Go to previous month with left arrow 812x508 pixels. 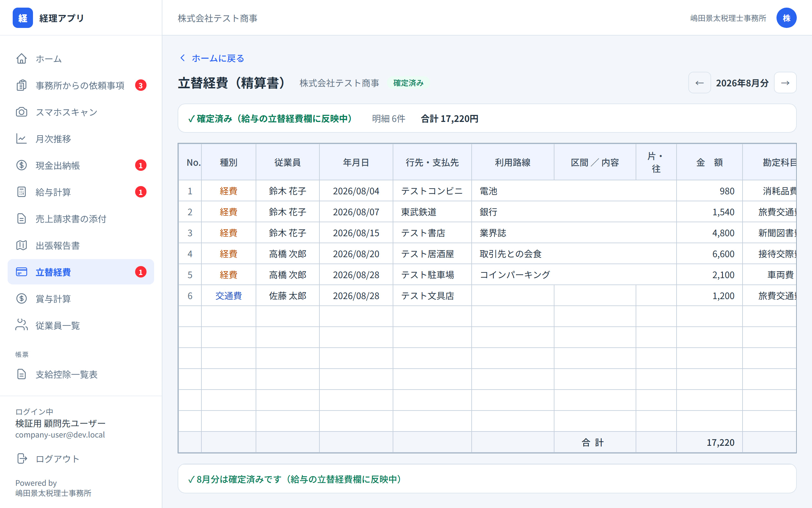(699, 83)
